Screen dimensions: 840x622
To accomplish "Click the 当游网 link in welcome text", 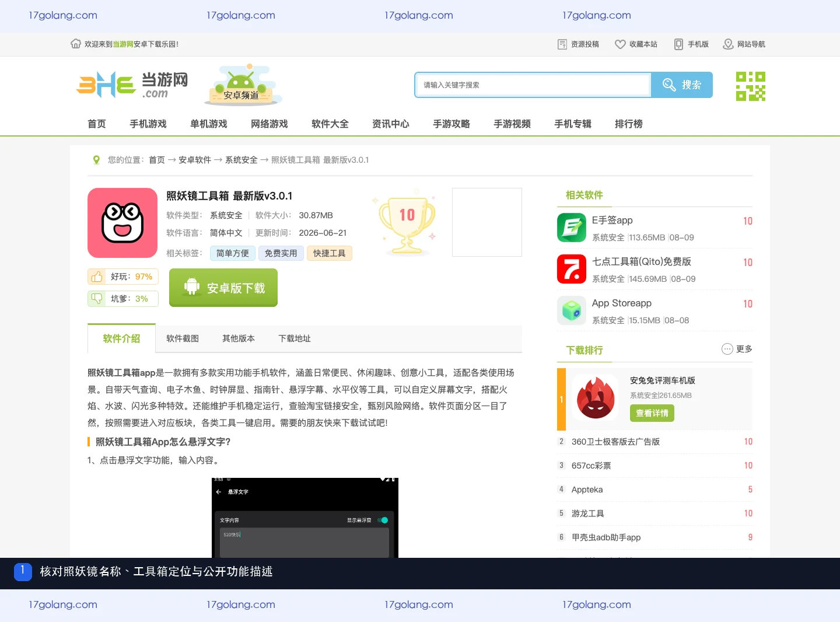I will (x=123, y=44).
